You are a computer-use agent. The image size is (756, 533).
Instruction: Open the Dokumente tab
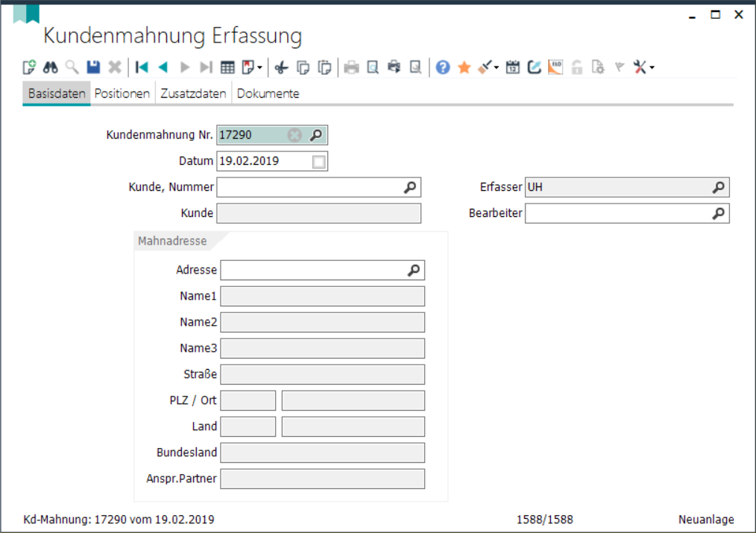coord(268,93)
